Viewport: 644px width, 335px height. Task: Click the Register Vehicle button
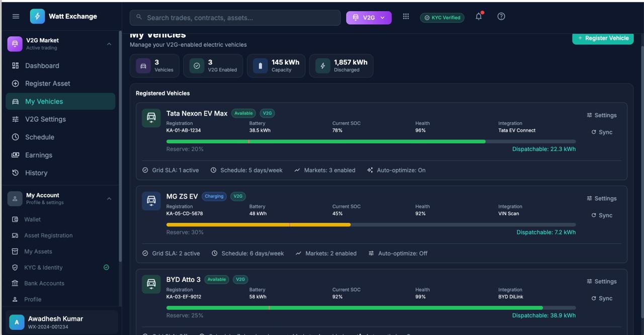(603, 38)
